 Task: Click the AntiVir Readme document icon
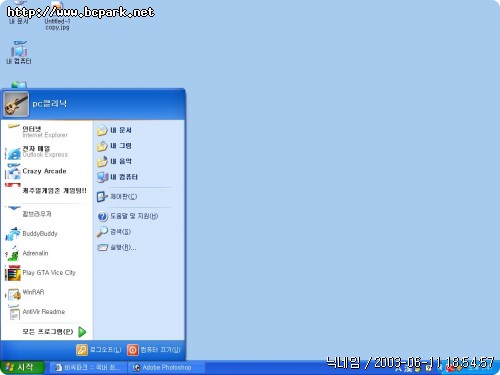pyautogui.click(x=14, y=313)
